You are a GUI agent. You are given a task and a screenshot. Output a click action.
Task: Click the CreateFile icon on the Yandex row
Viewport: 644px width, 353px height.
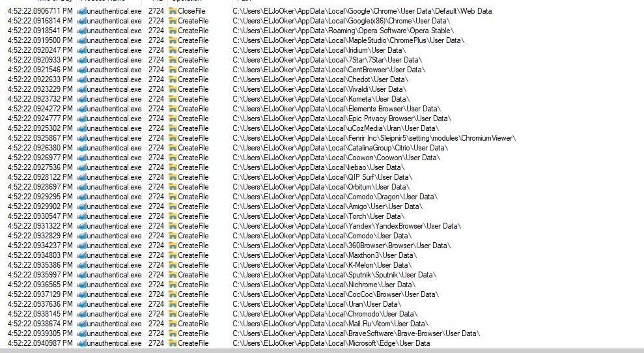point(173,226)
